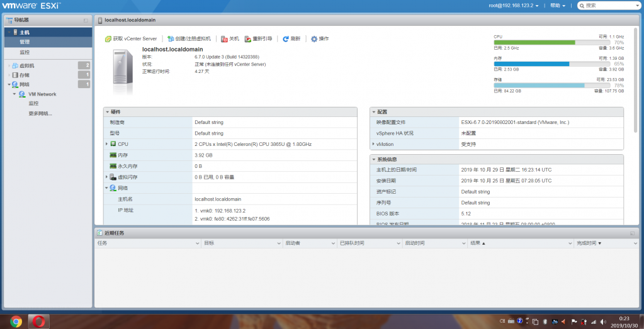Image resolution: width=644 pixels, height=329 pixels.
Task: Launch Google Chrome from the taskbar
Action: pyautogui.click(x=16, y=321)
